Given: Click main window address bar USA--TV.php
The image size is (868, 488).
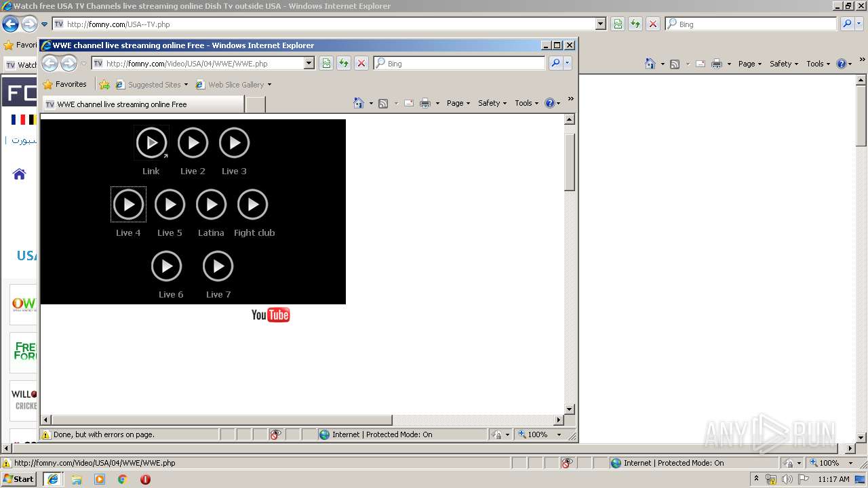Looking at the screenshot, I should click(x=118, y=24).
